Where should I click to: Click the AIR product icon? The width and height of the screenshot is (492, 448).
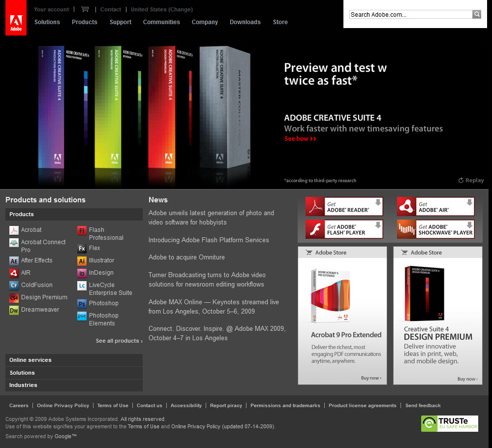coord(14,273)
